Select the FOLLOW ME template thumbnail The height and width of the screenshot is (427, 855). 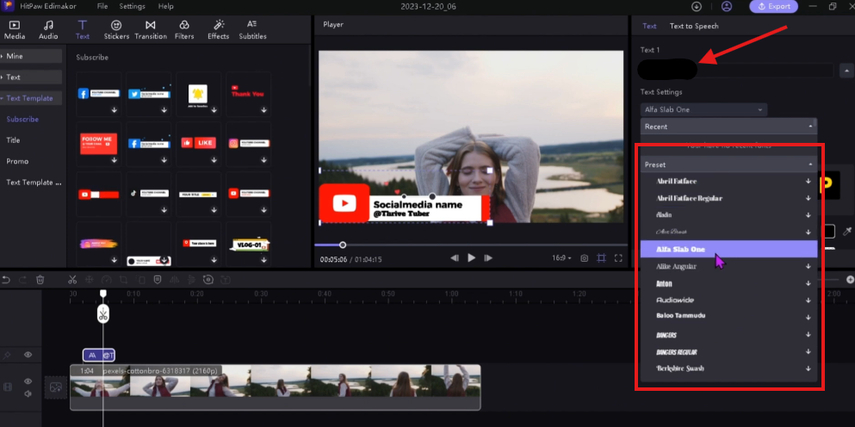click(99, 144)
